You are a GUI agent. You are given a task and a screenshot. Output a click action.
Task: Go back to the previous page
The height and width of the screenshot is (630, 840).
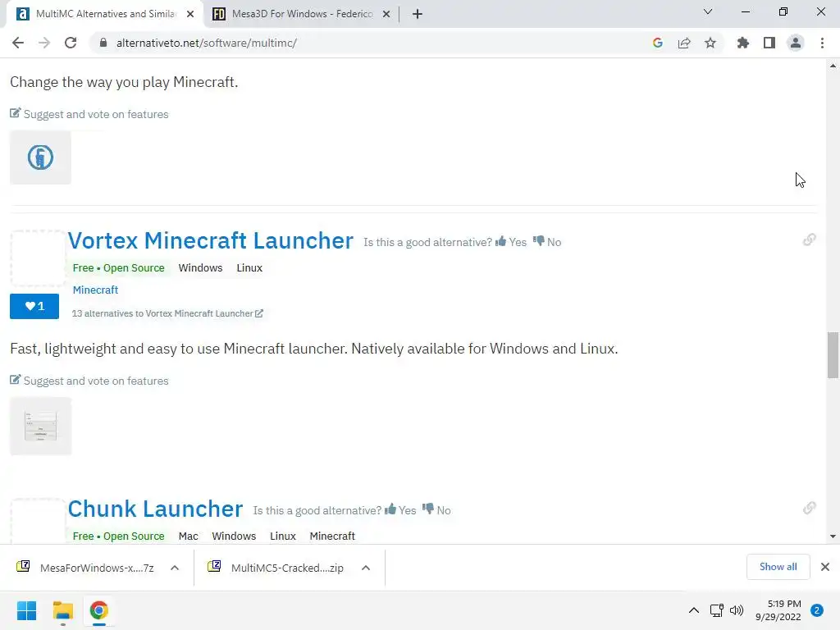18,43
